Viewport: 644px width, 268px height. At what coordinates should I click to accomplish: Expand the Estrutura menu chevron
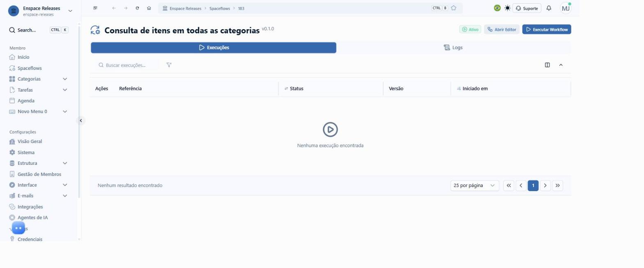point(65,163)
